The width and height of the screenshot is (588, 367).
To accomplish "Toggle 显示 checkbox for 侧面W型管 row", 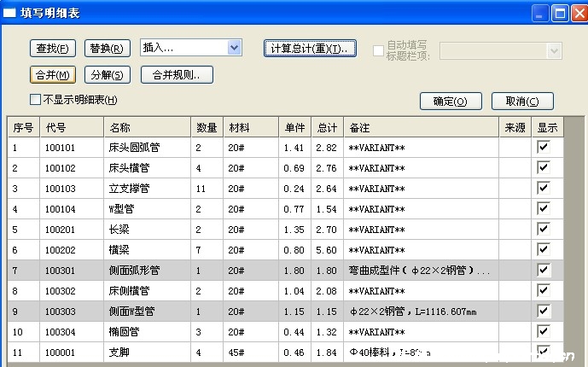I will point(544,311).
